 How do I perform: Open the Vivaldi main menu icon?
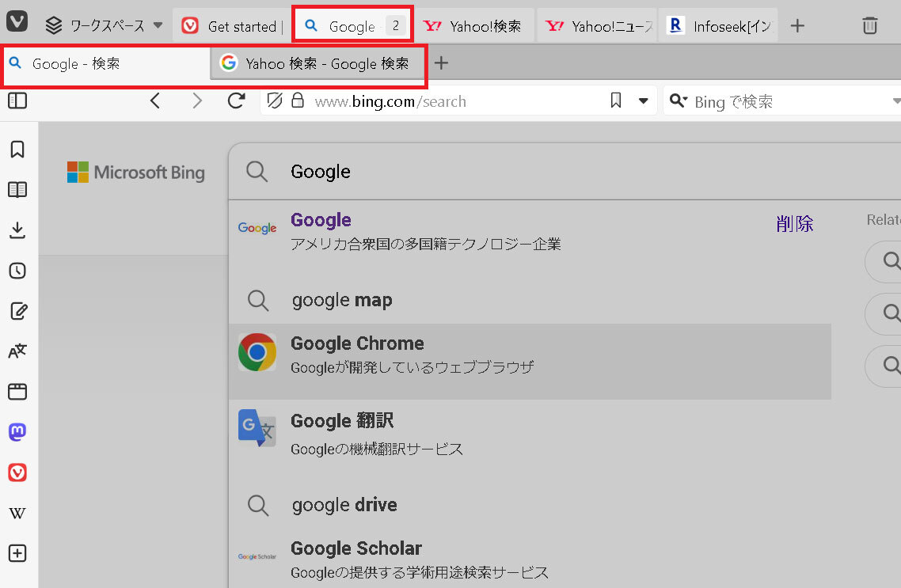17,23
